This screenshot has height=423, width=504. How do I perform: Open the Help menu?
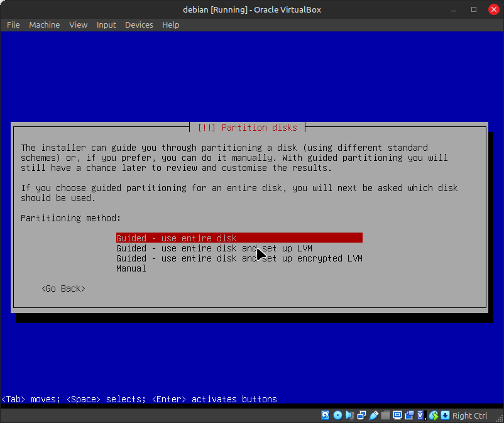click(170, 25)
